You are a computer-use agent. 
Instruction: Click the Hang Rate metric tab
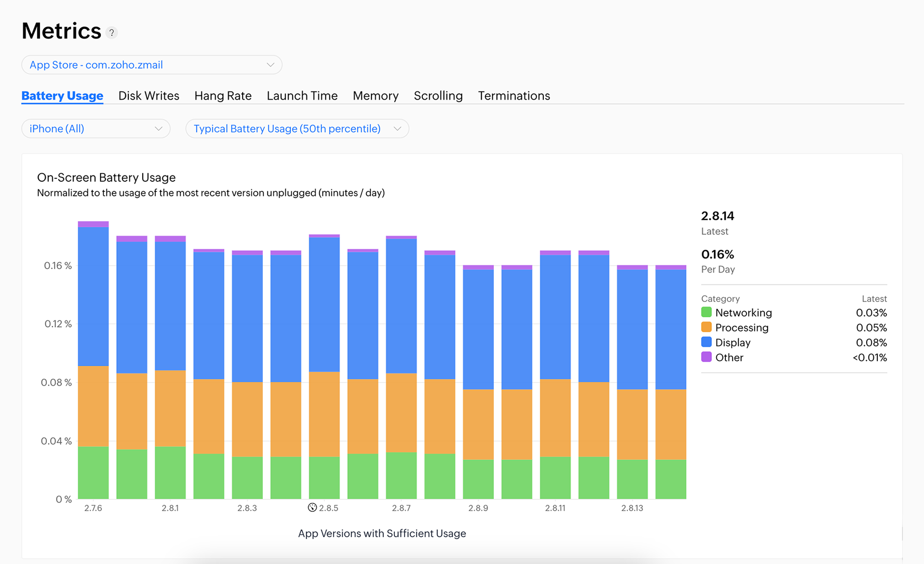coord(222,95)
